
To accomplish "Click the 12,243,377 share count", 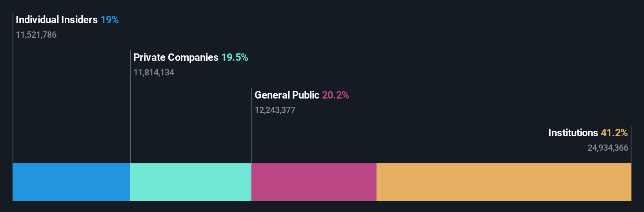I will tap(275, 110).
